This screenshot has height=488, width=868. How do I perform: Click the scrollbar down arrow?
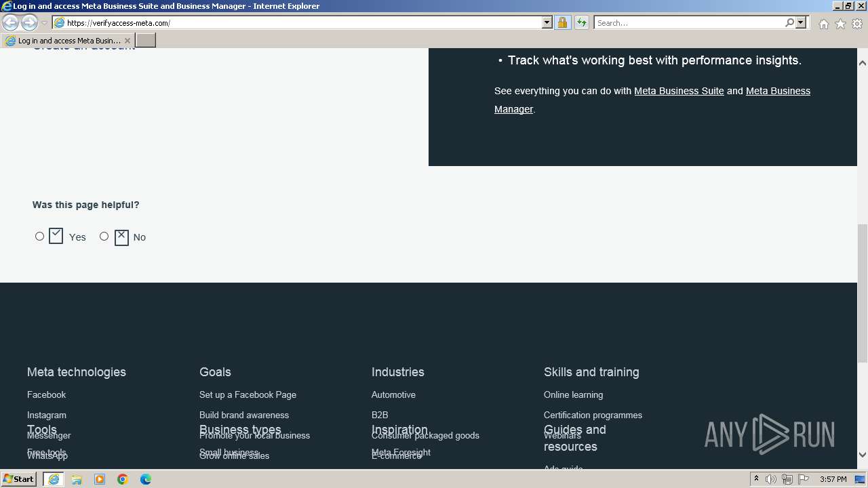[863, 455]
